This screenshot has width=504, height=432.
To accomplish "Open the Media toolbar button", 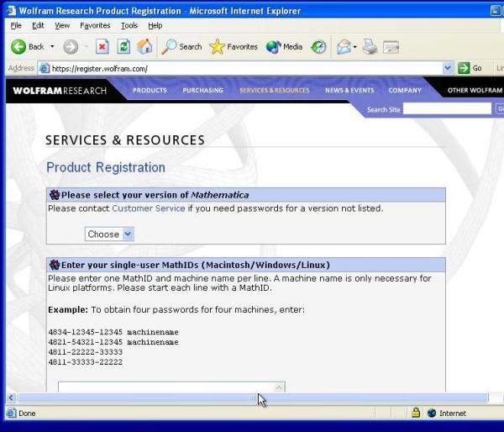I will pyautogui.click(x=284, y=47).
